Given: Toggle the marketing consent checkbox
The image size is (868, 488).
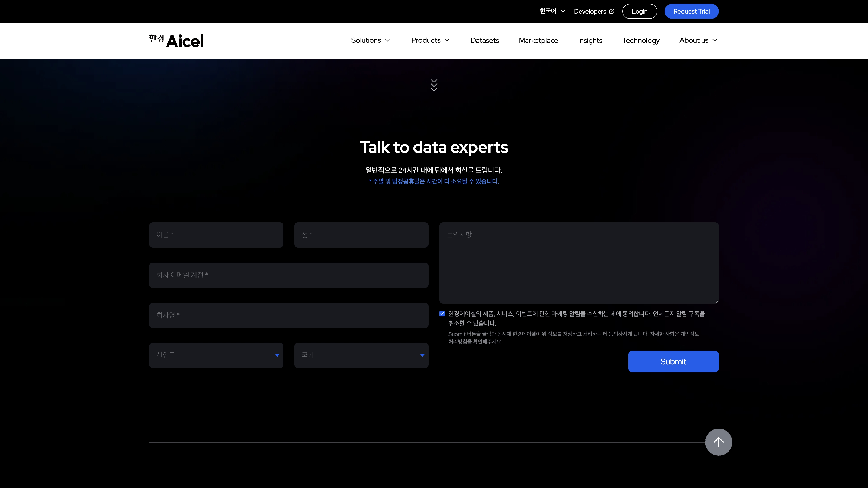Looking at the screenshot, I should click(x=442, y=314).
